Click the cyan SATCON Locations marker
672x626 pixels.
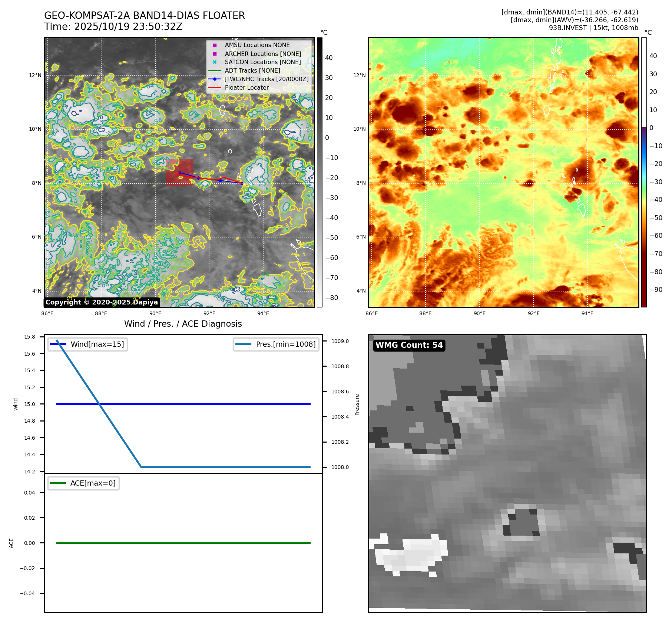(215, 62)
